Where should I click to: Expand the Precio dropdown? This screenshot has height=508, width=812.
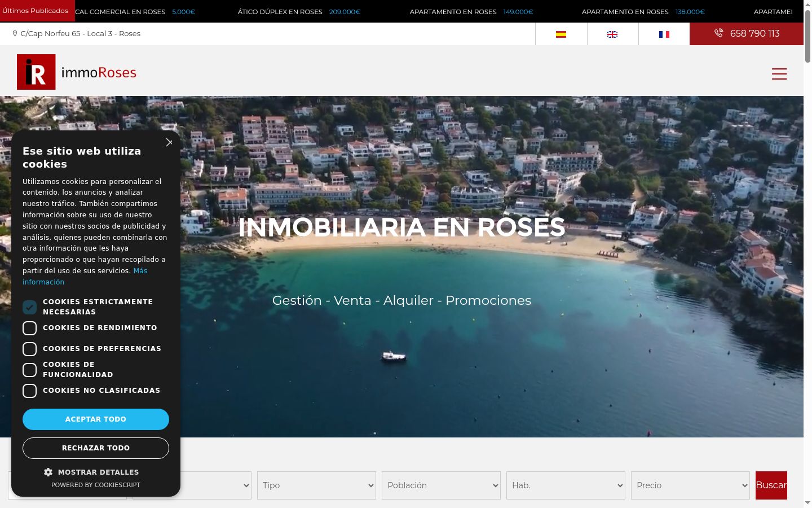click(x=690, y=485)
